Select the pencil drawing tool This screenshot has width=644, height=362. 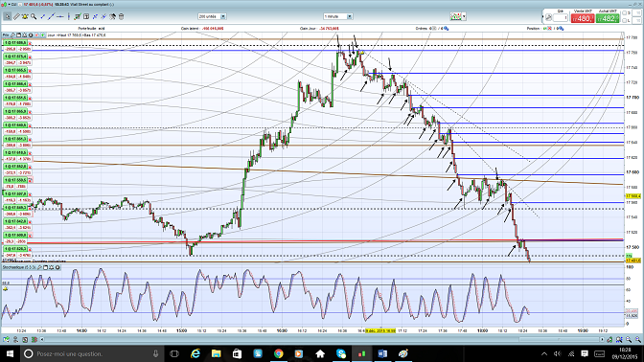(x=16, y=16)
